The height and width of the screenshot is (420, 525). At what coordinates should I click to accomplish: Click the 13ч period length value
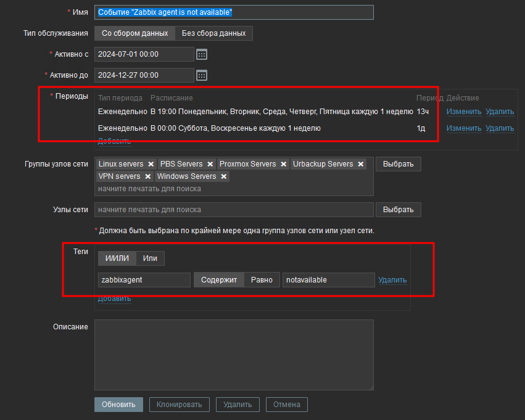[423, 112]
